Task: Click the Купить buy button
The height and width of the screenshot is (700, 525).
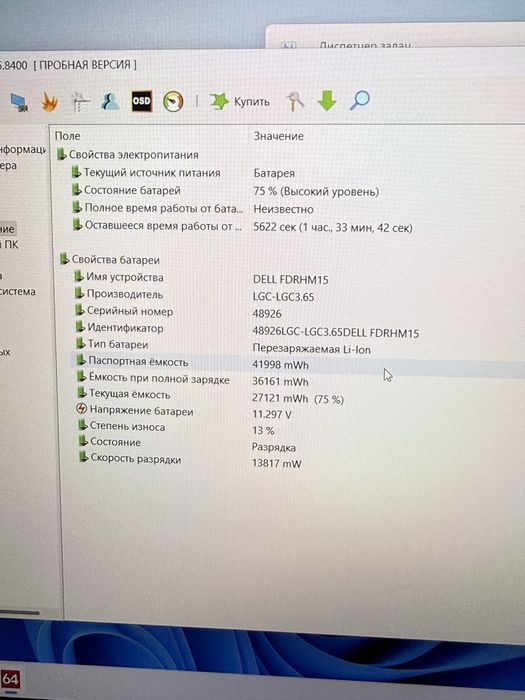Action: click(x=240, y=102)
